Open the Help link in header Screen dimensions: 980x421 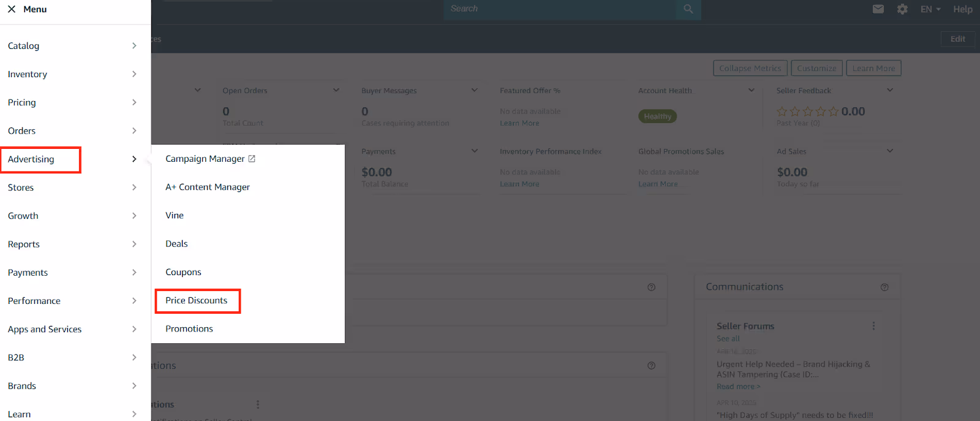[963, 9]
